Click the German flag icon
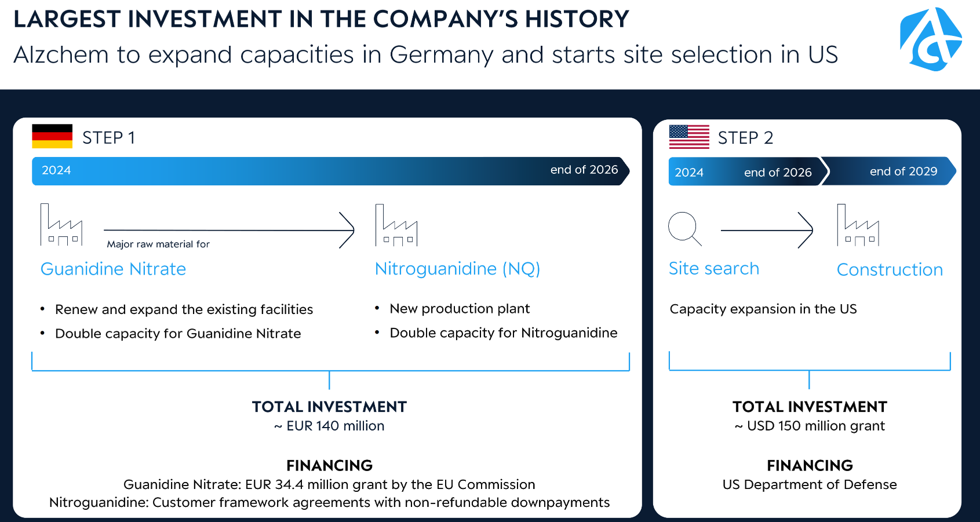The height and width of the screenshot is (522, 980). pos(52,137)
